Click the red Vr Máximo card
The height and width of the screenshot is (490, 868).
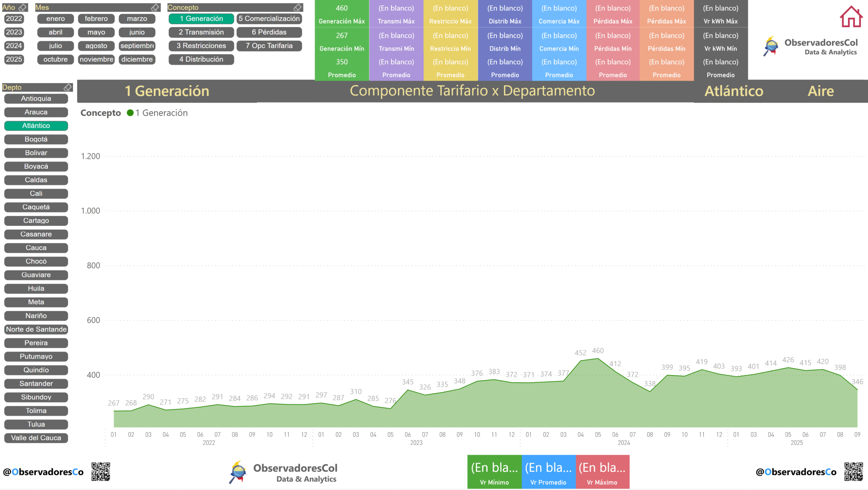coord(602,472)
